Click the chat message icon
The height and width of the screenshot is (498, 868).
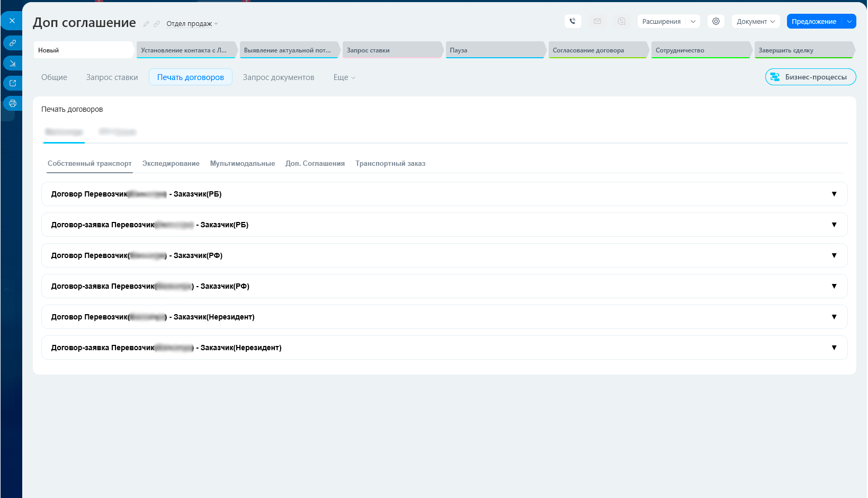point(622,21)
